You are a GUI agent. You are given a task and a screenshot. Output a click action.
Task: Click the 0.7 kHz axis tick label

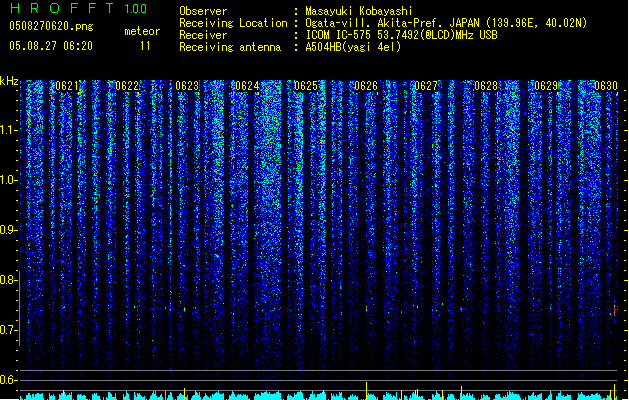click(8, 330)
